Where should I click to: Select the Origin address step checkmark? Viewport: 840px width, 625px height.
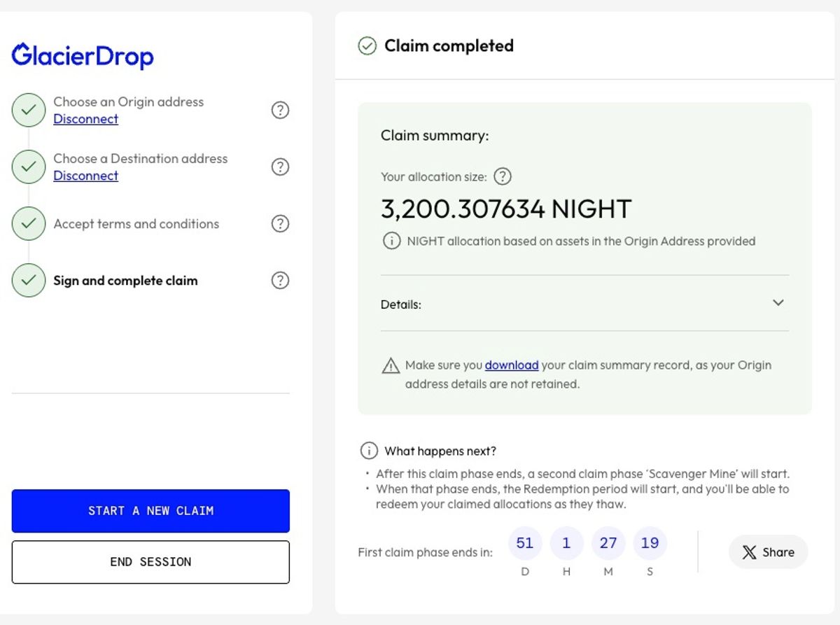pos(28,110)
